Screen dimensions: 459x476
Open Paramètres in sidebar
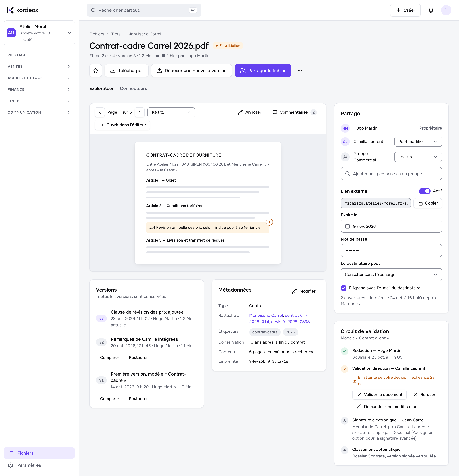pos(39,465)
